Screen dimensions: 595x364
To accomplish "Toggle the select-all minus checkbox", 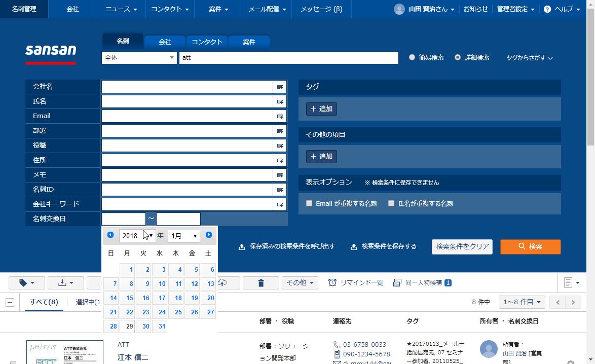I will (x=10, y=303).
